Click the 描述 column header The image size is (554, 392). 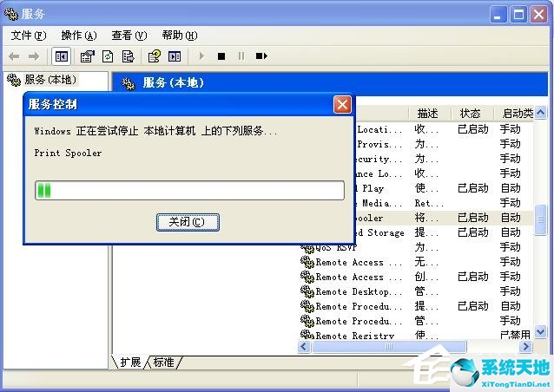(428, 114)
